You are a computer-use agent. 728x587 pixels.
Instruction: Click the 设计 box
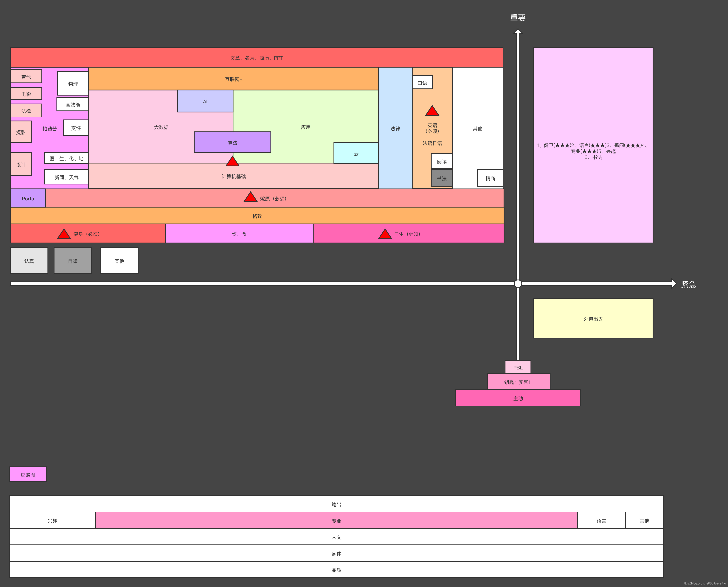[21, 164]
